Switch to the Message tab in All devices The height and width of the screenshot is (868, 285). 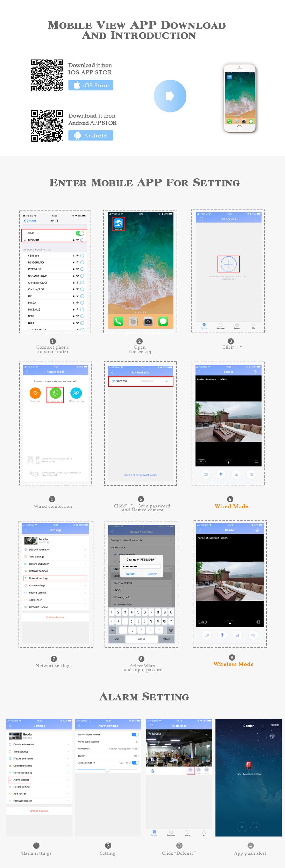220,326
